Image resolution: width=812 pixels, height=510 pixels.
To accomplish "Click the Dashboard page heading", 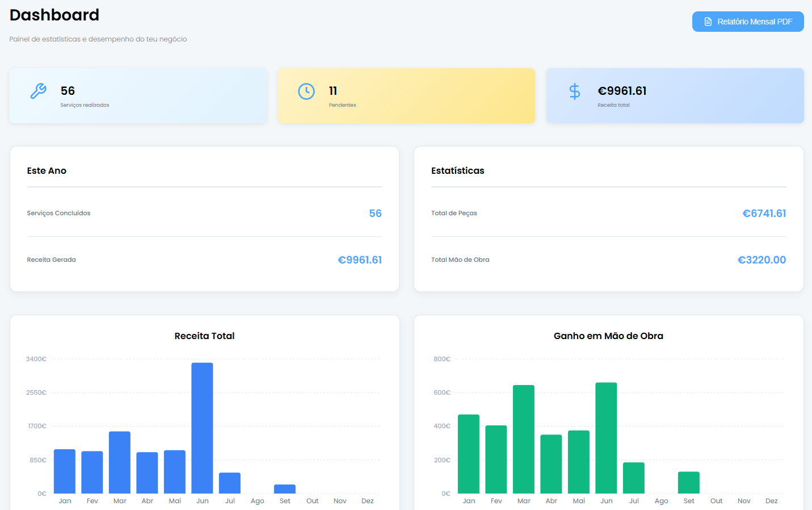I will pos(54,15).
